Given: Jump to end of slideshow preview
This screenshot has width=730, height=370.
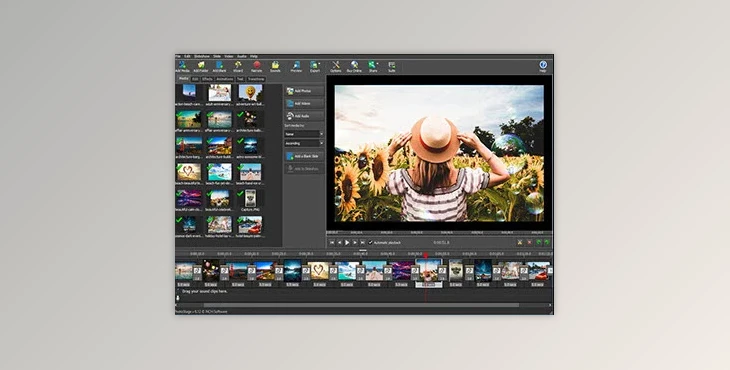Looking at the screenshot, I should coord(362,242).
